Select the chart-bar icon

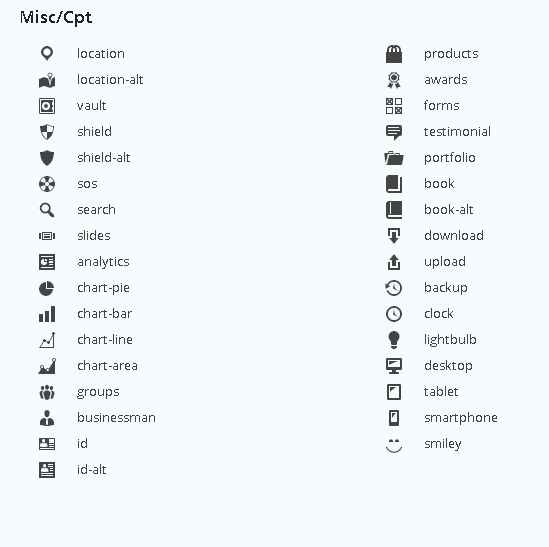point(47,314)
